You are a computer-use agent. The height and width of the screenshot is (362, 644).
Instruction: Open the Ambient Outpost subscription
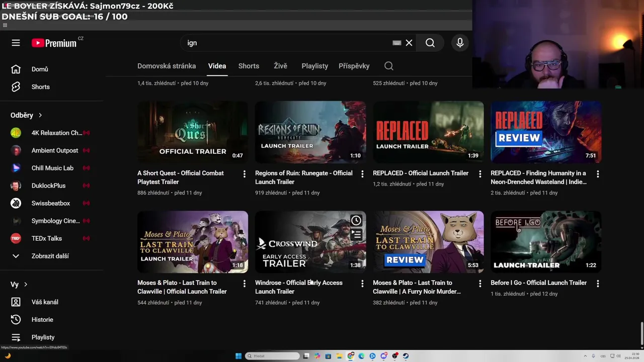51,150
